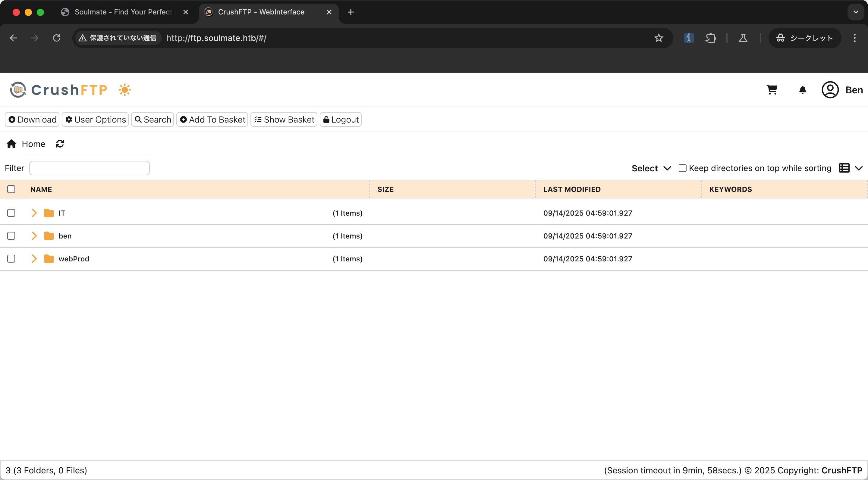Click the refresh icon beside Home
The width and height of the screenshot is (868, 480).
[60, 144]
